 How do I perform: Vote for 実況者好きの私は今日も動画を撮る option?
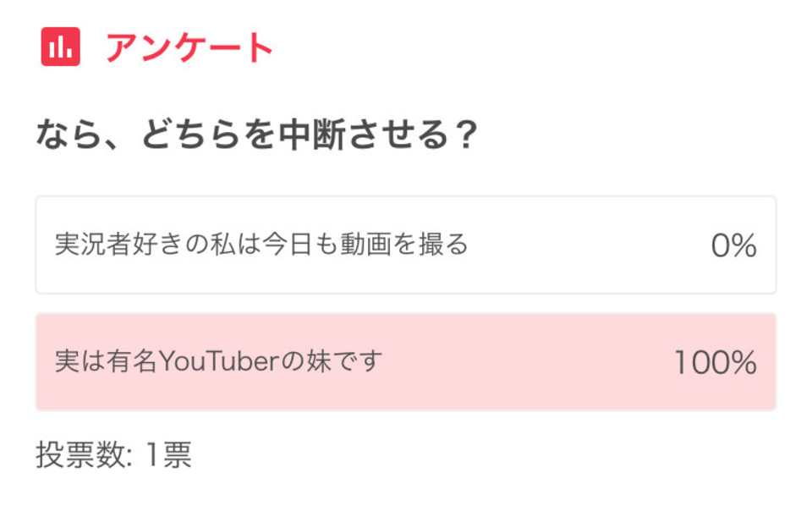pos(405,245)
